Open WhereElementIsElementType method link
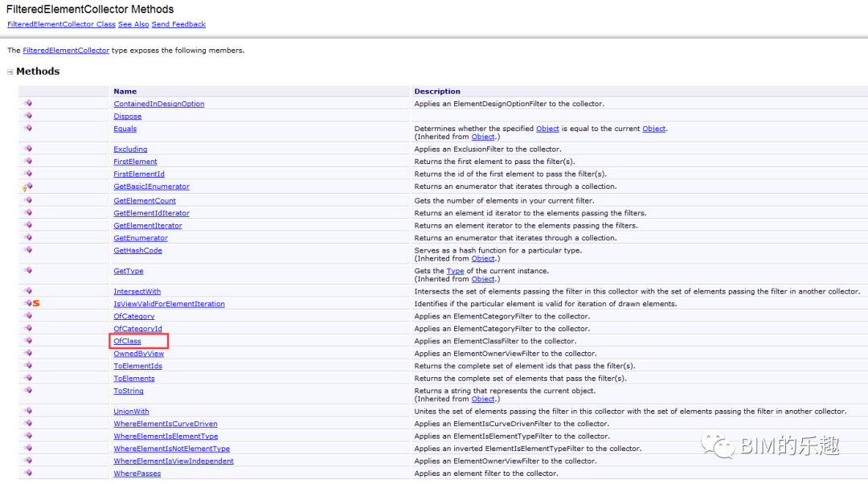The height and width of the screenshot is (484, 868). click(166, 437)
